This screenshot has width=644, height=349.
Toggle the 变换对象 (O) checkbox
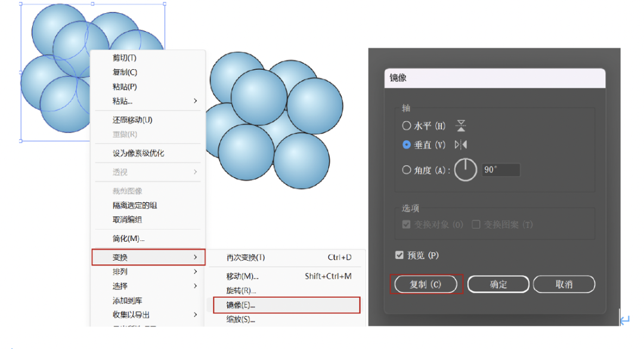tap(406, 224)
